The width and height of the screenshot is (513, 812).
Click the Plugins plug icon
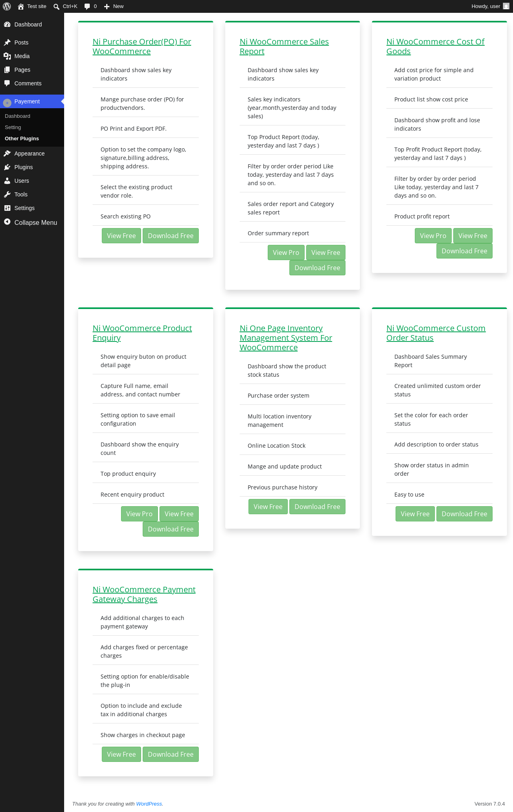tap(7, 167)
